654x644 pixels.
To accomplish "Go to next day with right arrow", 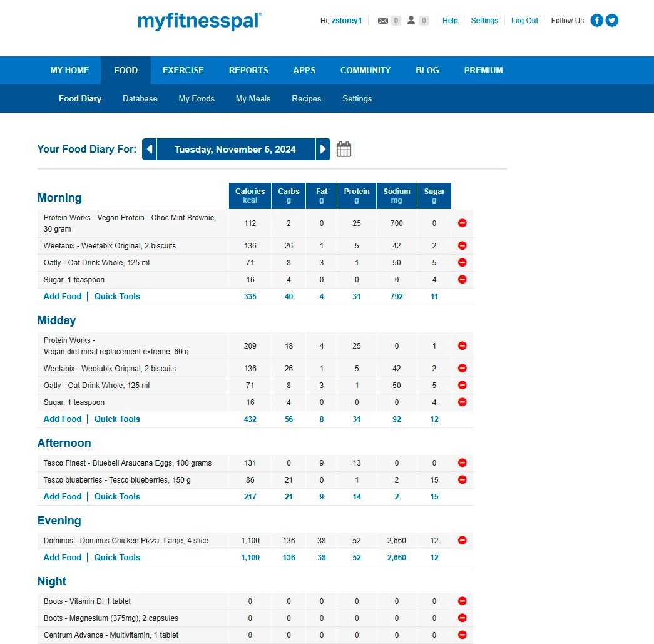I will point(323,149).
